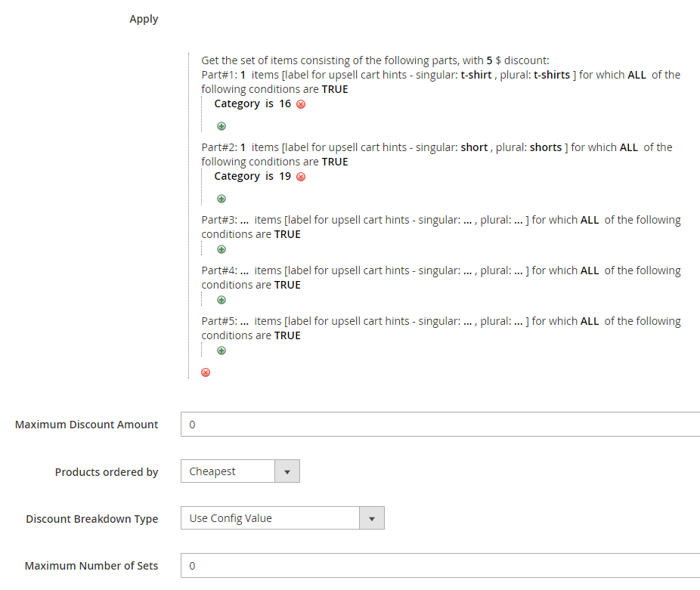
Task: Open the Products ordered by dropdown
Action: tap(240, 471)
